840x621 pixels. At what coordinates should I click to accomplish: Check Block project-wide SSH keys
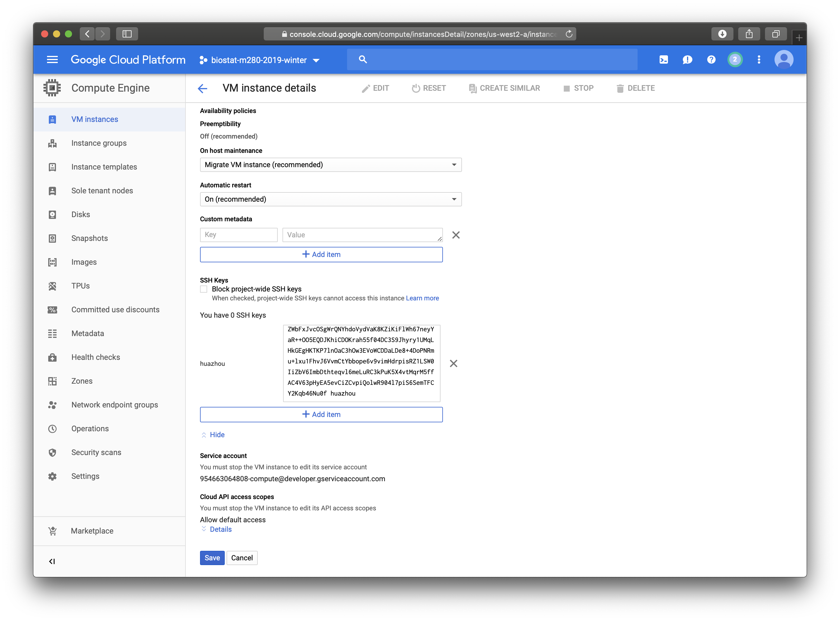204,289
